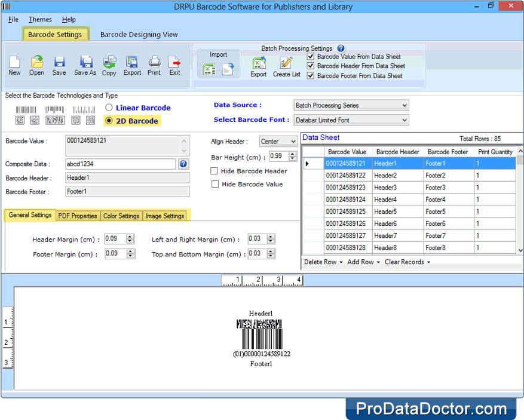Viewport: 524px width, 420px height.
Task: Click Barcode Value column header
Action: click(347, 152)
